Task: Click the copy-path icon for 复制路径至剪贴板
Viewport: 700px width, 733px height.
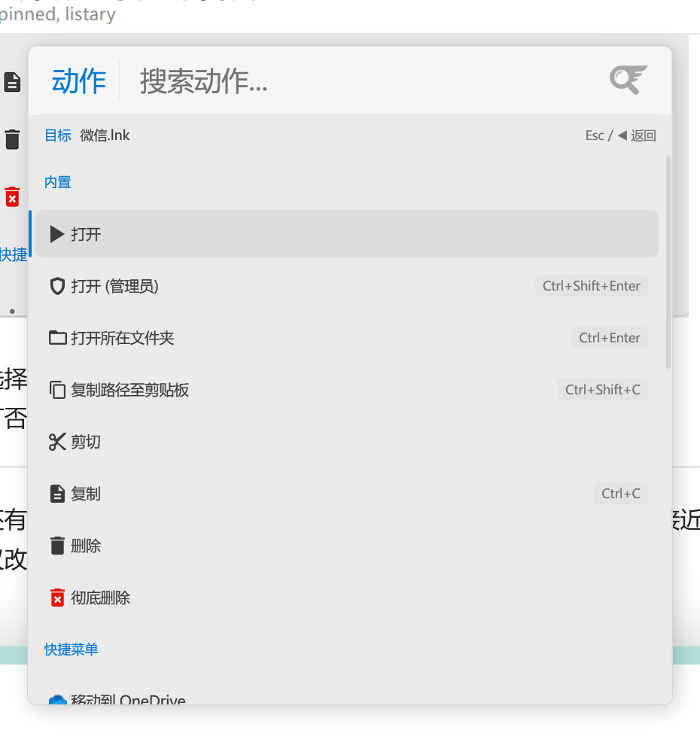Action: 57,390
